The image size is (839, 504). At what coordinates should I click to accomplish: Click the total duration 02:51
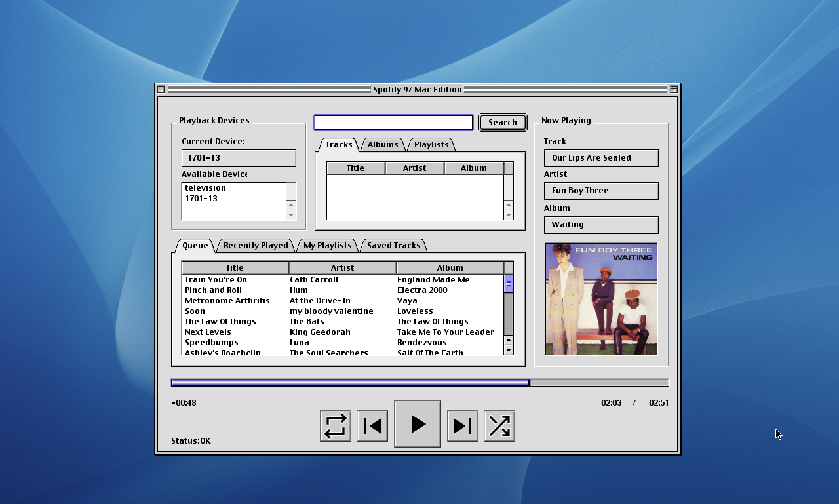pos(659,403)
